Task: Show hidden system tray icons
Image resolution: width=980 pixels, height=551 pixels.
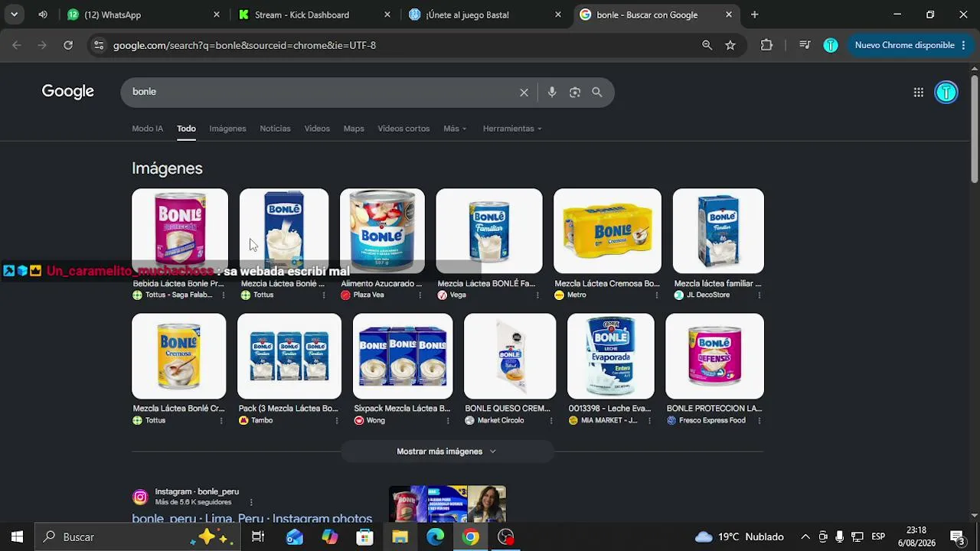Action: point(805,537)
